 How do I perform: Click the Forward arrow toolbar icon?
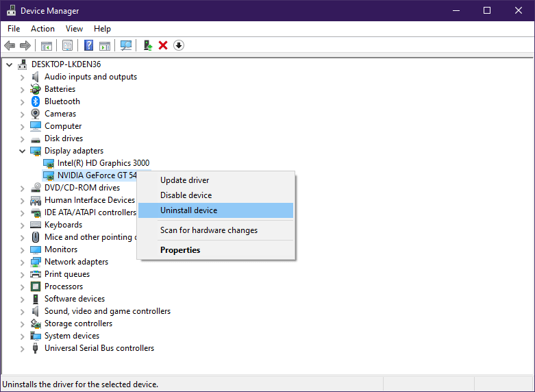coord(25,45)
